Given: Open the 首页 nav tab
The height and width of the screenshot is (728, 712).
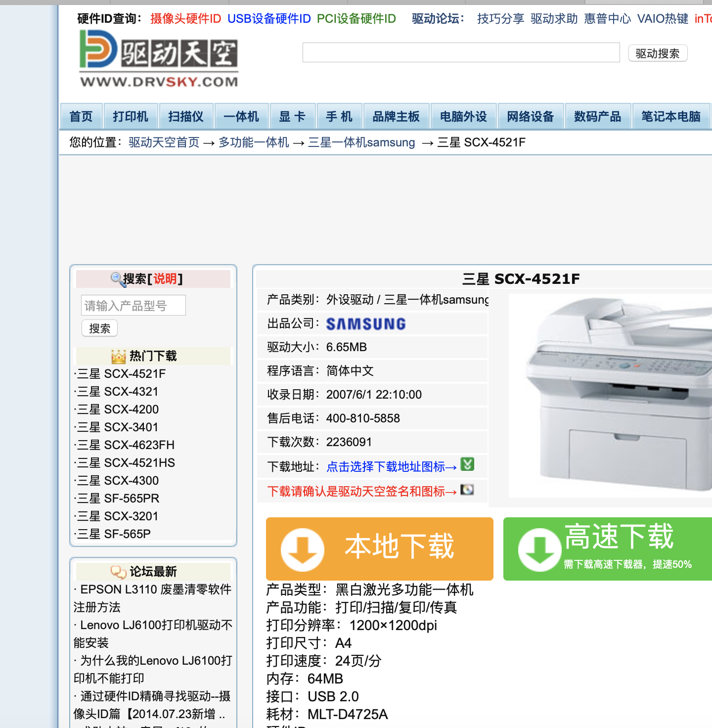Looking at the screenshot, I should click(81, 116).
